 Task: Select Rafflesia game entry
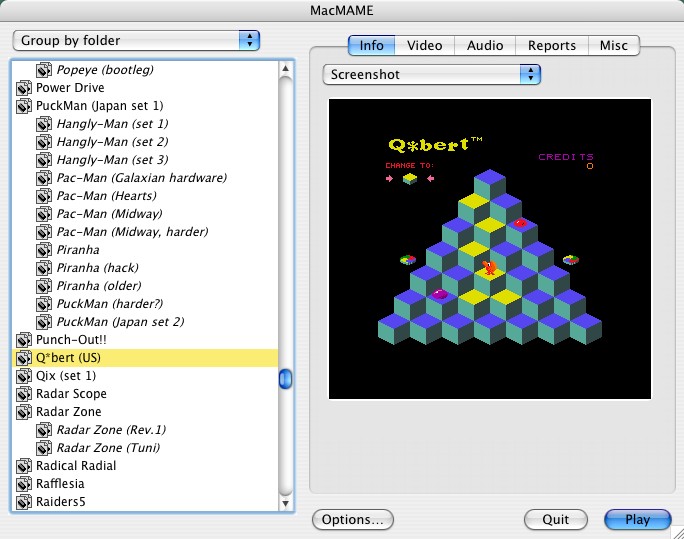click(x=145, y=484)
